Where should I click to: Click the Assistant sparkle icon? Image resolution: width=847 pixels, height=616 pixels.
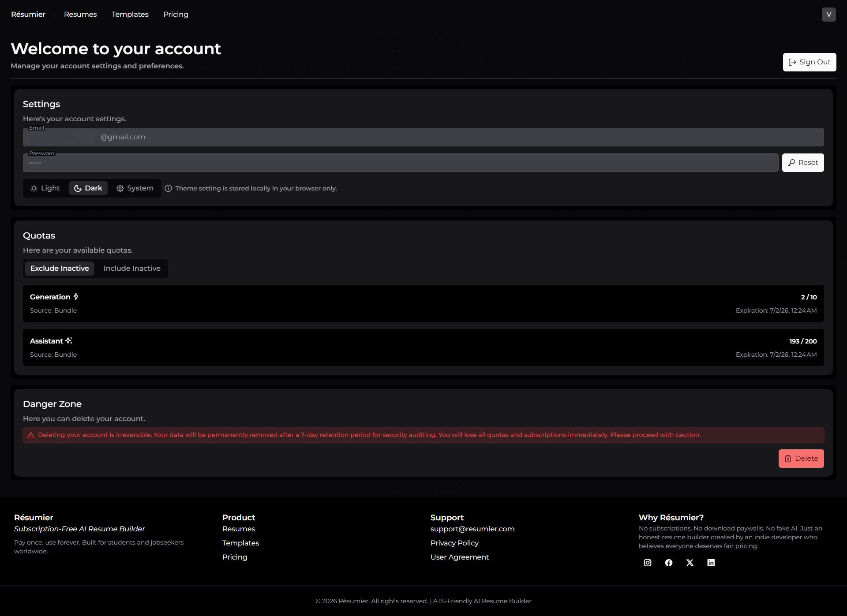[69, 340]
